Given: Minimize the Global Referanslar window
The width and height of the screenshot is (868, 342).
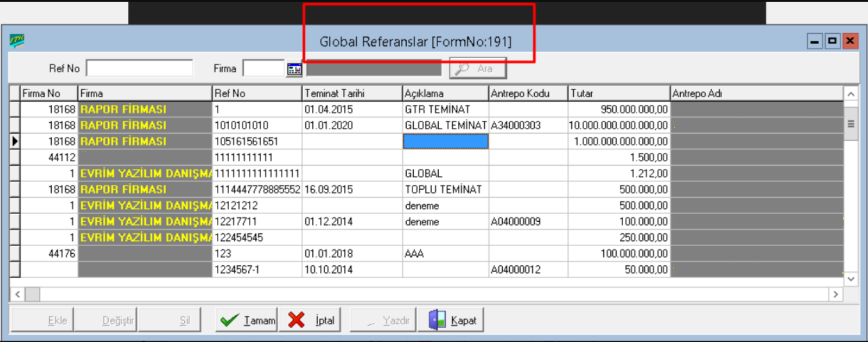Looking at the screenshot, I should tap(815, 42).
